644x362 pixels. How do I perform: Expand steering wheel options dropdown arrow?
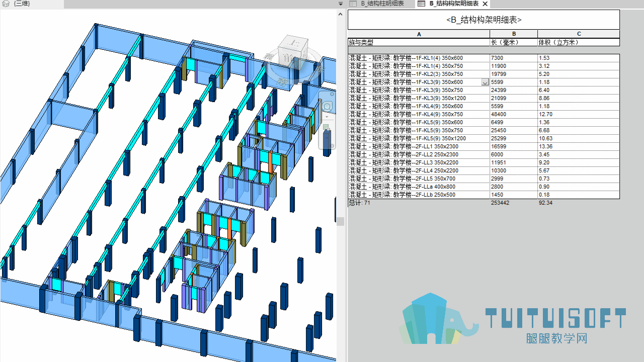pos(327,116)
